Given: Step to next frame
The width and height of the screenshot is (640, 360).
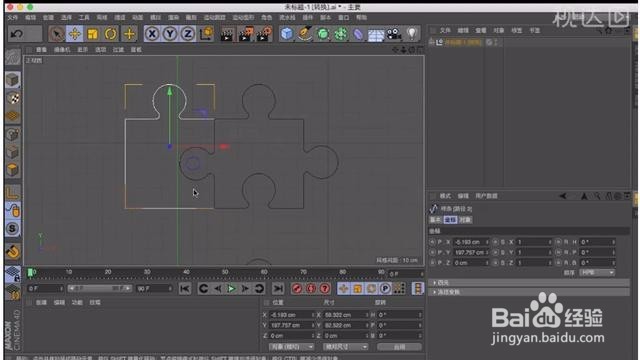Looking at the screenshot, I should point(245,289).
